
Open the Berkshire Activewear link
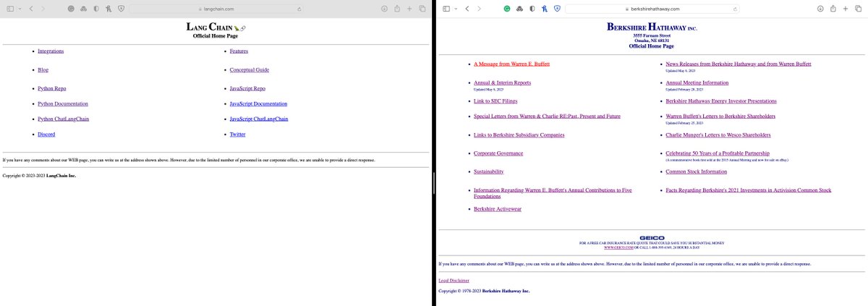(498, 209)
